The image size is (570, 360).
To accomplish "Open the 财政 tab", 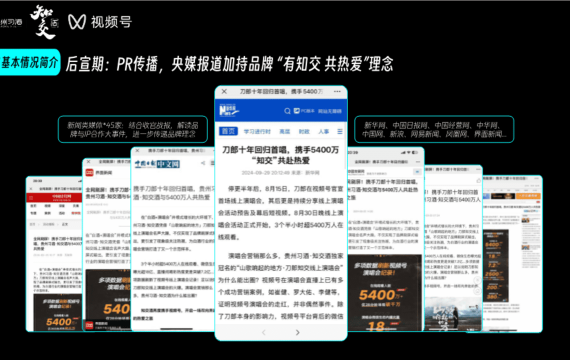I will [304, 132].
